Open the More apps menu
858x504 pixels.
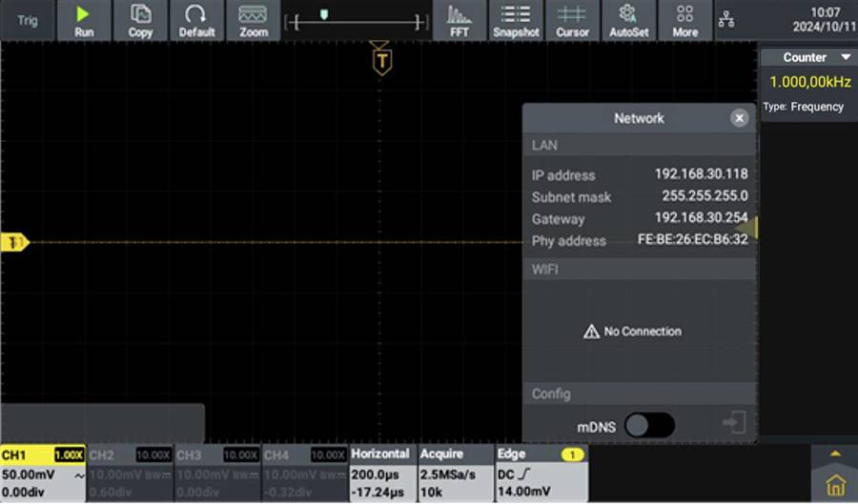tap(684, 20)
